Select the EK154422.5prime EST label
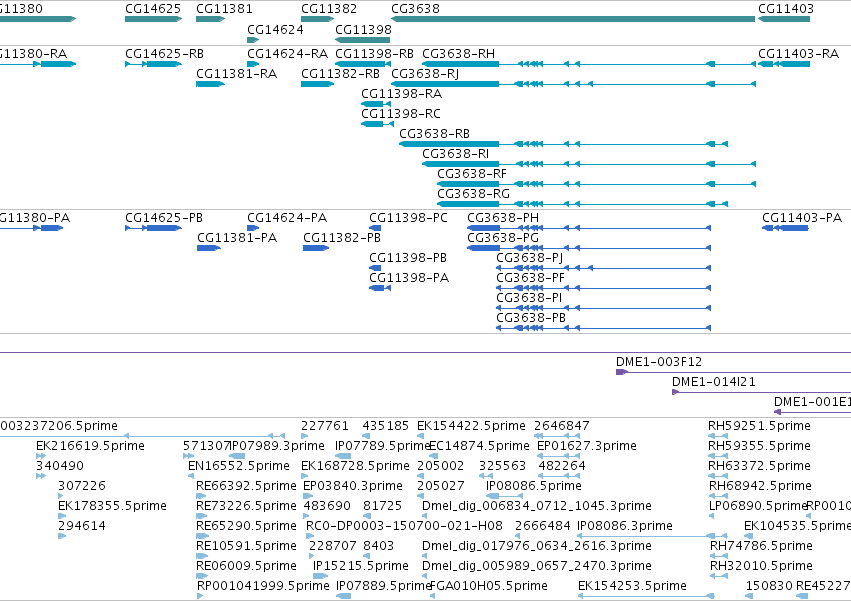The height and width of the screenshot is (601, 851). coord(472,426)
